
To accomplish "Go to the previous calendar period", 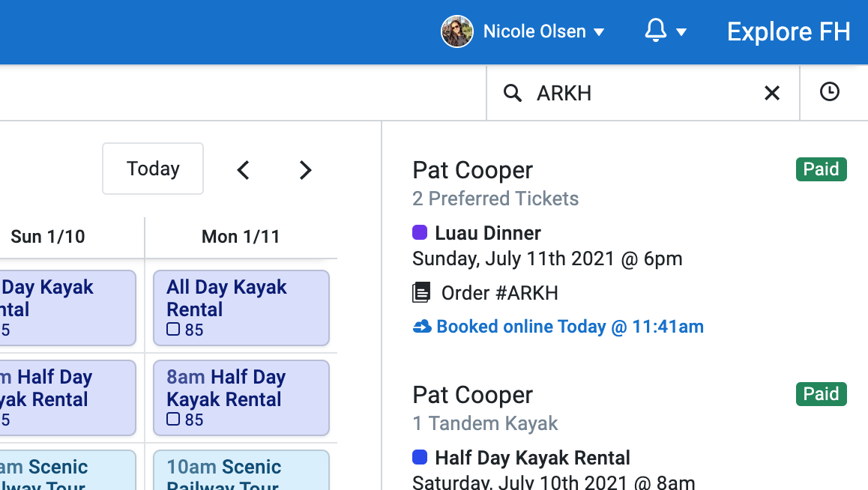I will coord(243,170).
